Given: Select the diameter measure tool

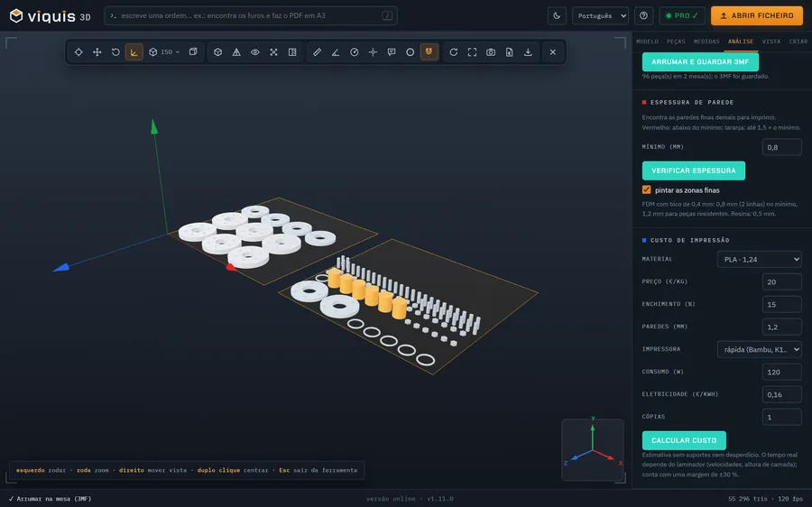Looking at the screenshot, I should [x=355, y=51].
